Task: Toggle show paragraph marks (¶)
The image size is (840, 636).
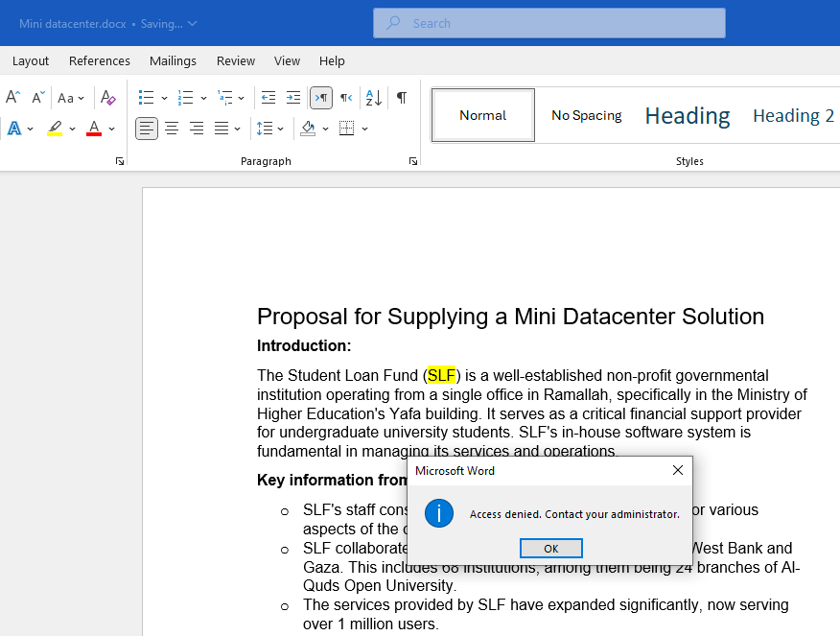Action: coord(401,98)
